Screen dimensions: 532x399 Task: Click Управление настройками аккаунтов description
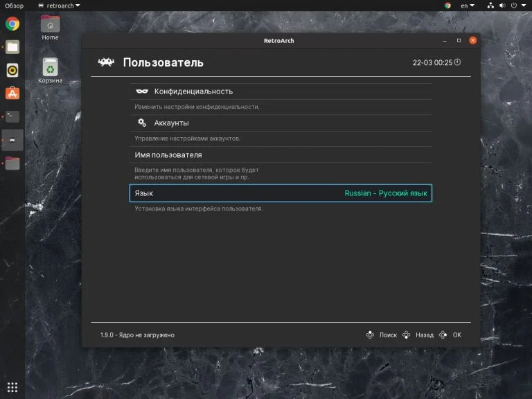[x=187, y=139]
